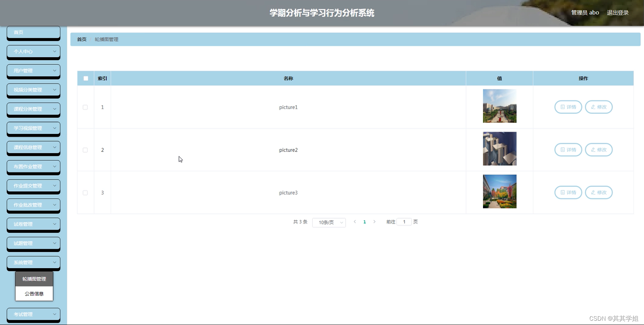Click 退出登录 to log out
Screen dimensions: 644x325
pyautogui.click(x=617, y=12)
